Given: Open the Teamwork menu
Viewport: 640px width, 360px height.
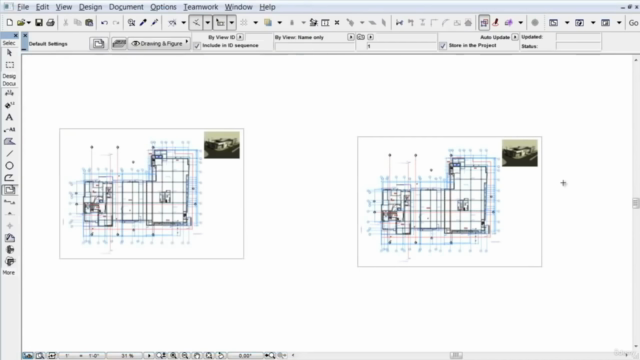Looking at the screenshot, I should (200, 7).
